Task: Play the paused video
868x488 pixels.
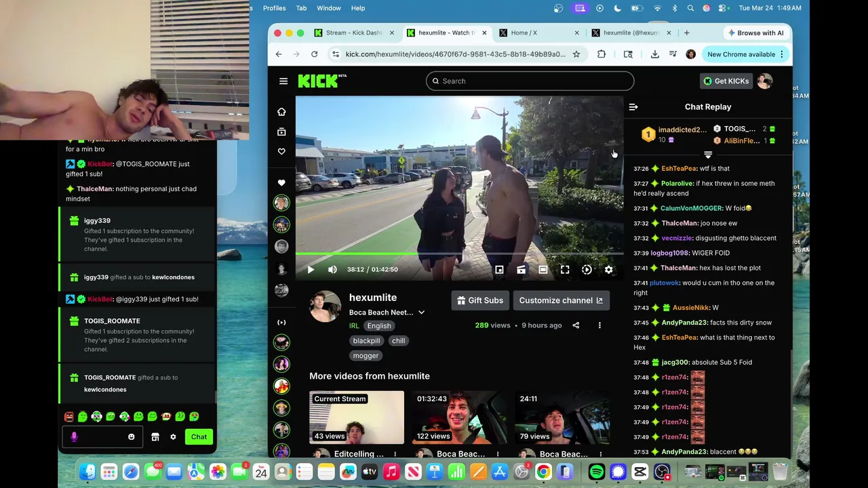Action: point(311,270)
